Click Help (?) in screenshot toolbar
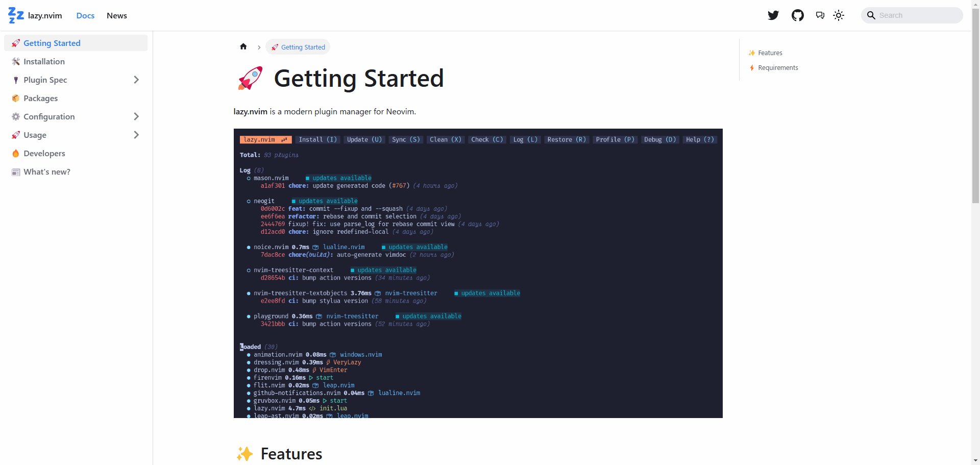Image resolution: width=980 pixels, height=465 pixels. (x=700, y=139)
